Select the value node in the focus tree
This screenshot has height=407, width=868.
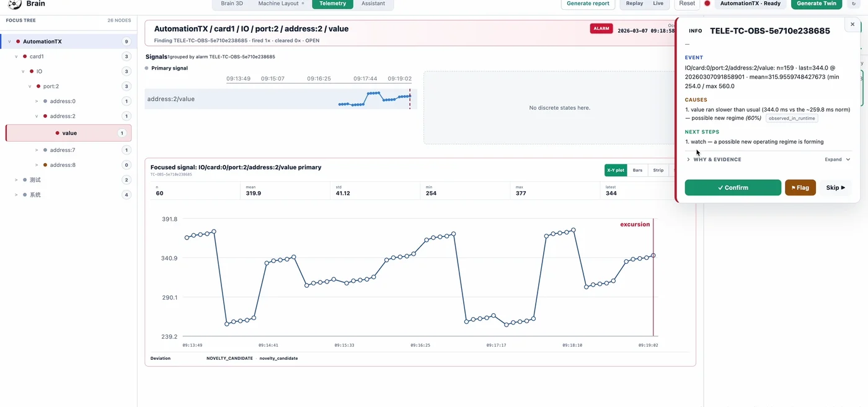click(69, 133)
